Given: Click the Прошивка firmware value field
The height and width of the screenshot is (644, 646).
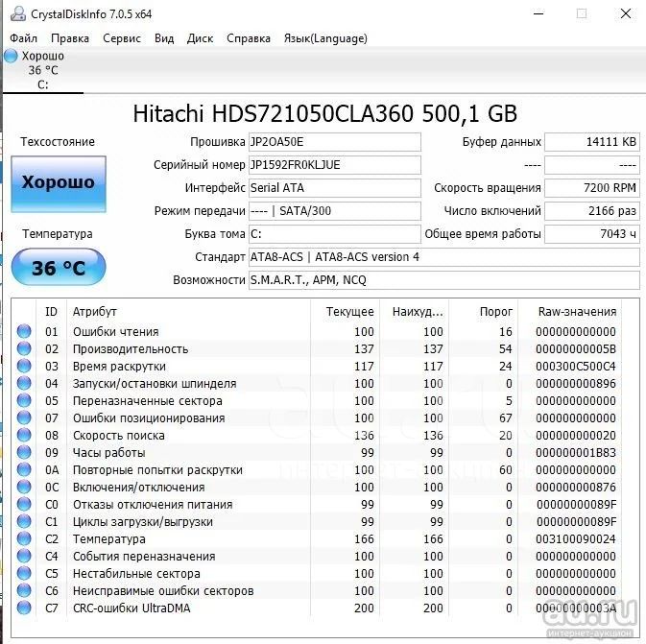Looking at the screenshot, I should coord(333,142).
